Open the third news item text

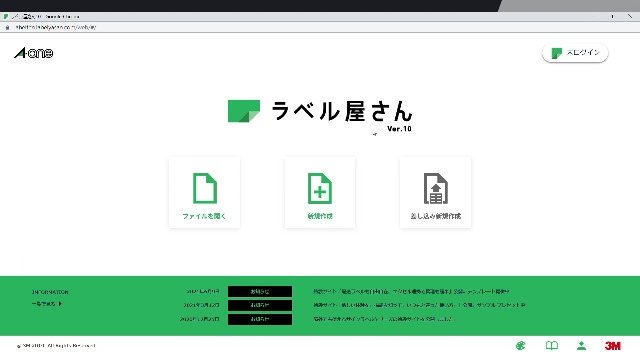[x=384, y=319]
